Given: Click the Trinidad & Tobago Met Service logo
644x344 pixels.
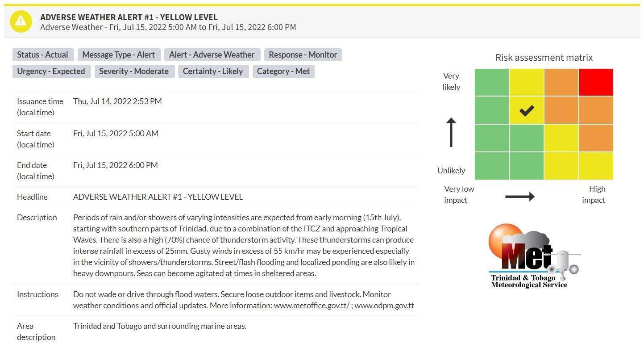Looking at the screenshot, I should 534,256.
